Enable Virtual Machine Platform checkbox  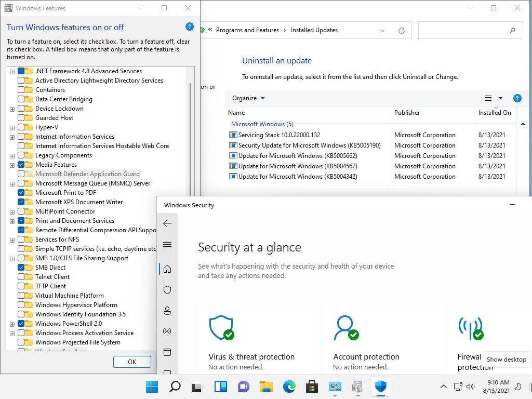pyautogui.click(x=21, y=295)
